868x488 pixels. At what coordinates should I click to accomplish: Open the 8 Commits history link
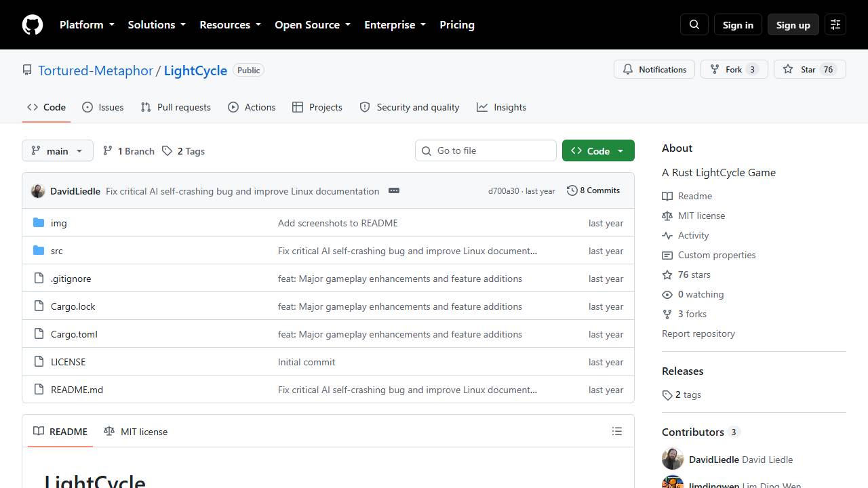click(593, 190)
